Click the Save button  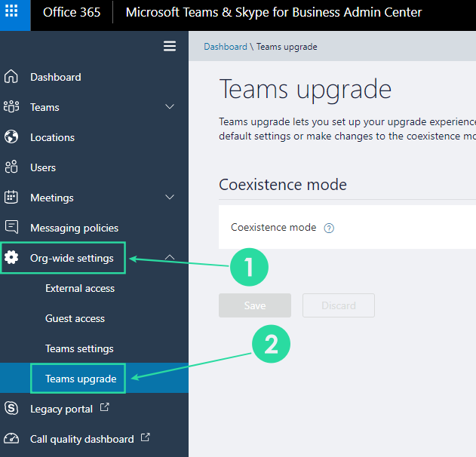(255, 305)
